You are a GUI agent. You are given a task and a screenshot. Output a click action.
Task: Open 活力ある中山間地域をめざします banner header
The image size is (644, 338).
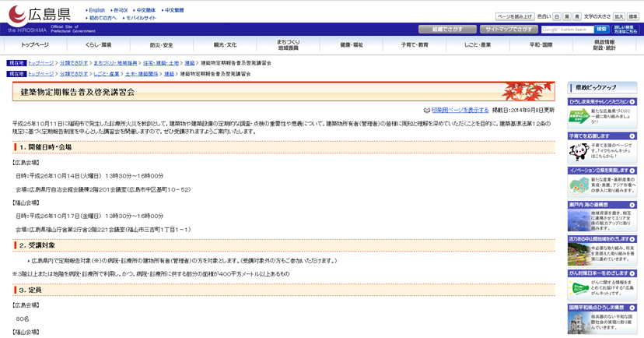[602, 239]
